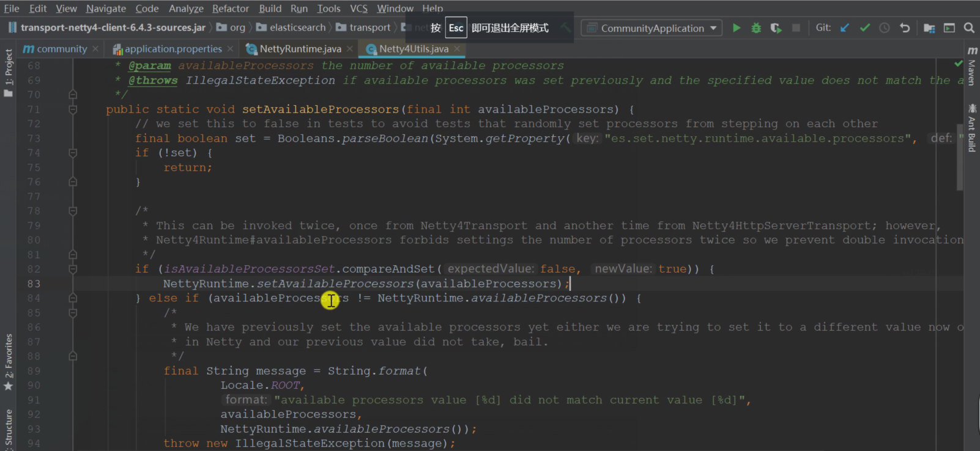Collapse the method fold at line 71
The width and height of the screenshot is (980, 451).
tap(73, 109)
